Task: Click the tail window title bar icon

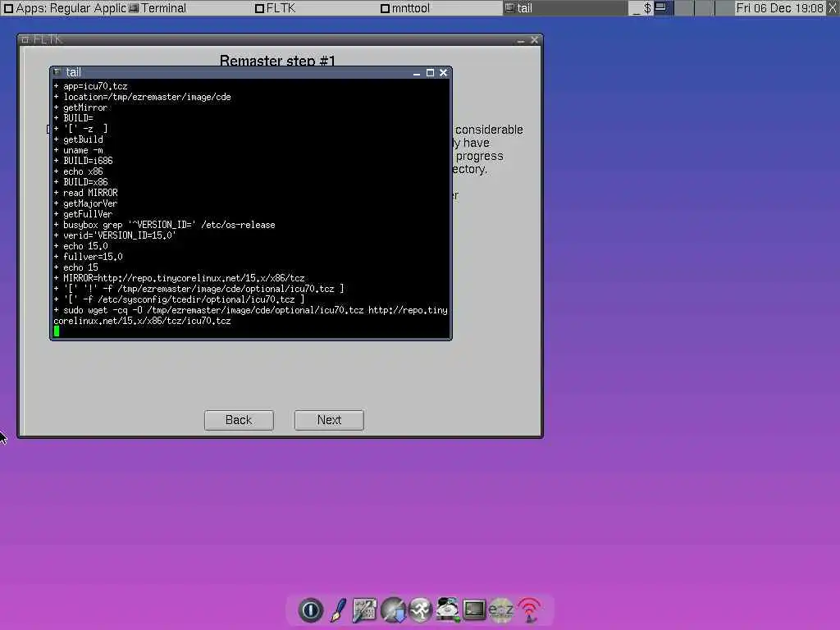Action: 57,72
